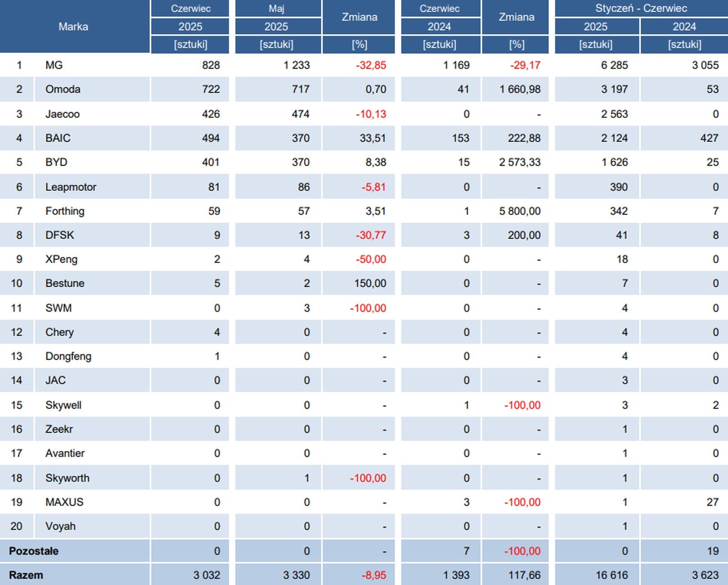Click Omoda's June 2025 value 722
This screenshot has width=728, height=585.
(211, 89)
